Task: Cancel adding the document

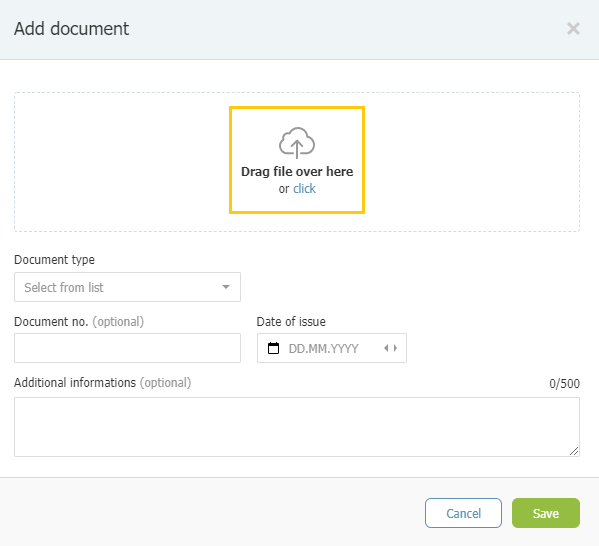Action: coord(463,513)
